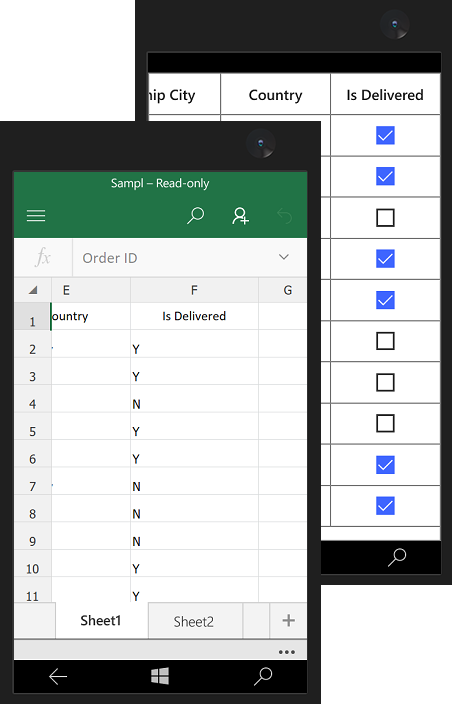Select the Y cell in row 2
Image resolution: width=452 pixels, height=704 pixels.
(194, 344)
